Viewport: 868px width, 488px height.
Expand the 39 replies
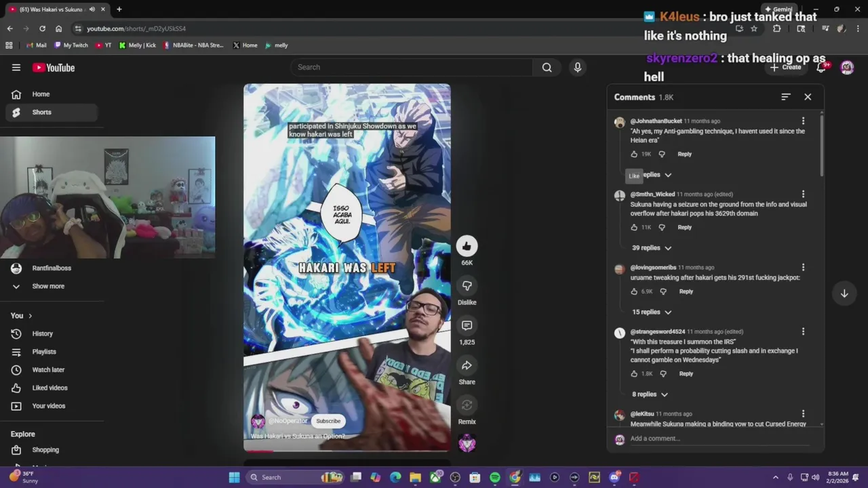click(x=652, y=248)
